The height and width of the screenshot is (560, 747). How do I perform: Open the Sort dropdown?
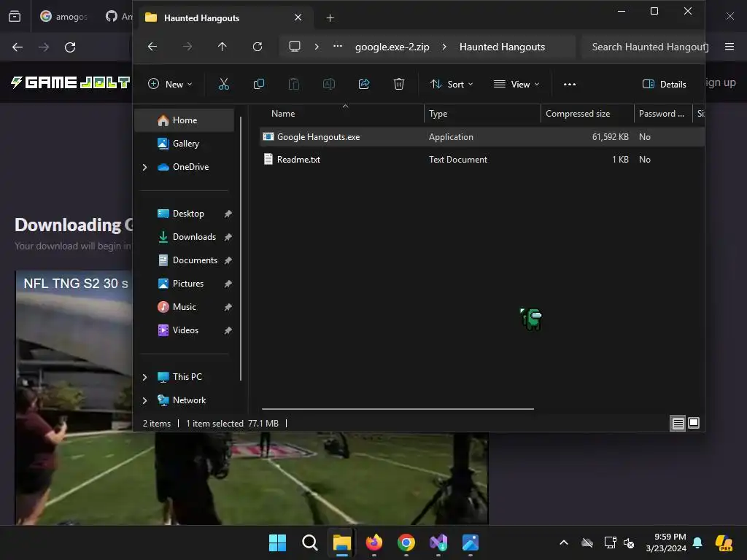pos(451,85)
